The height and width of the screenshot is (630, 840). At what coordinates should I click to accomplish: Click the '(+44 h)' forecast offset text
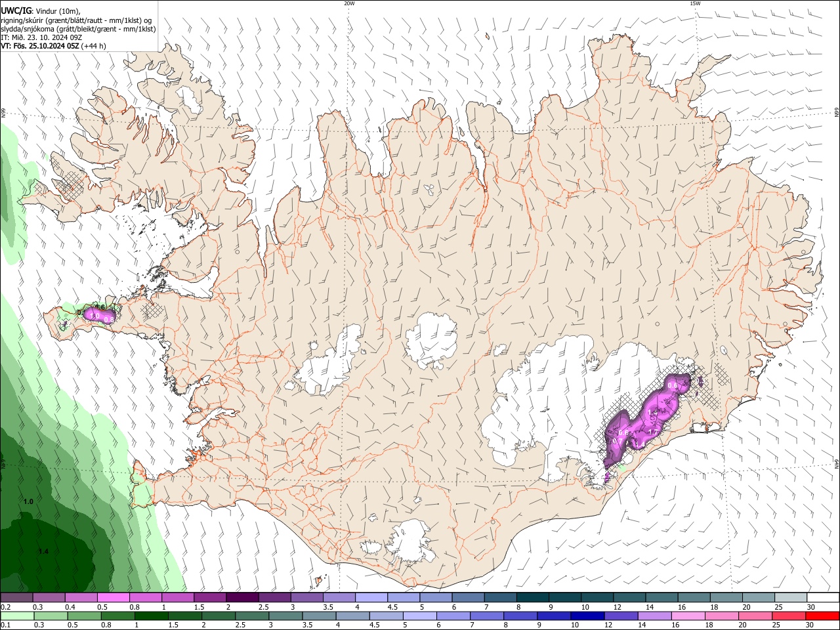click(x=94, y=46)
